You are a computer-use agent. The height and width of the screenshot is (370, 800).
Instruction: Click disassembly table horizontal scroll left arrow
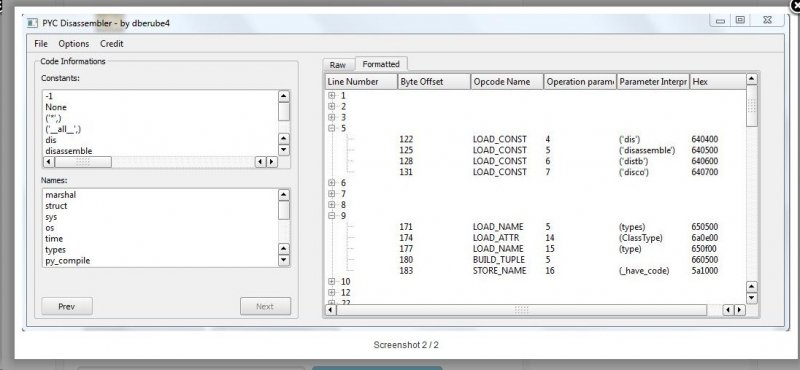(331, 310)
